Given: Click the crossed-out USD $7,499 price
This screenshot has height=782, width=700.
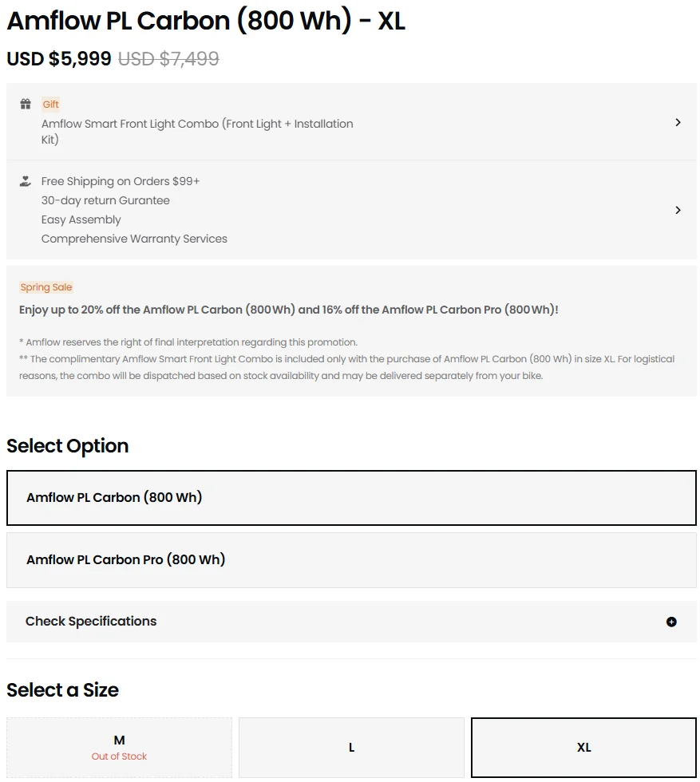Looking at the screenshot, I should pos(168,59).
